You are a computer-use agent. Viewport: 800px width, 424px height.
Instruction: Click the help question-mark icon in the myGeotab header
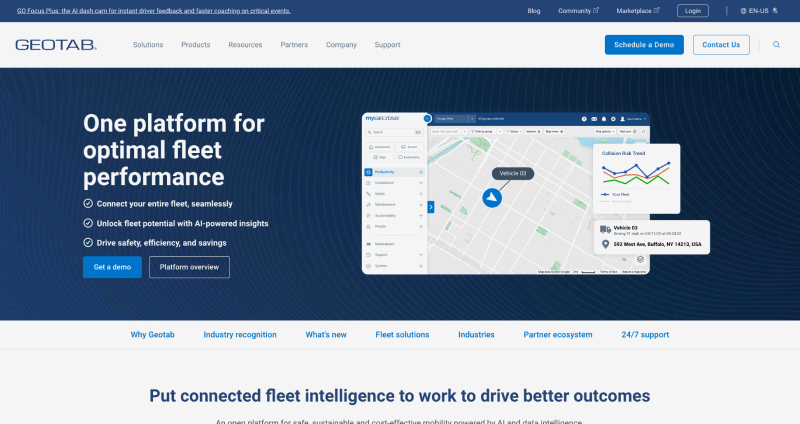(584, 119)
